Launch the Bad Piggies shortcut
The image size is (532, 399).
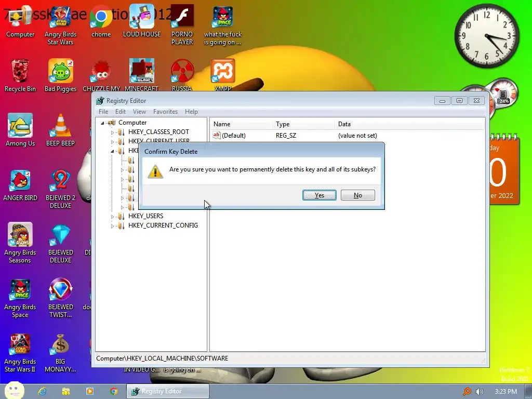60,75
